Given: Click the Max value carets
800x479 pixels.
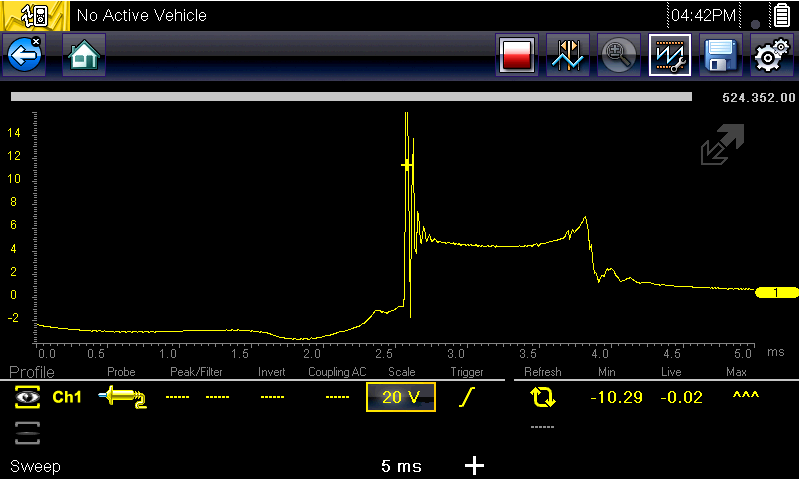Looking at the screenshot, I should pyautogui.click(x=746, y=395).
